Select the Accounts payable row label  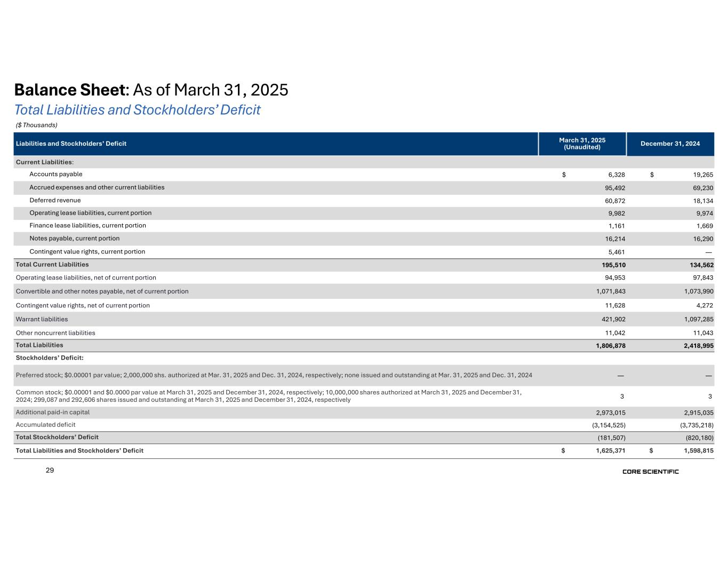coord(56,175)
